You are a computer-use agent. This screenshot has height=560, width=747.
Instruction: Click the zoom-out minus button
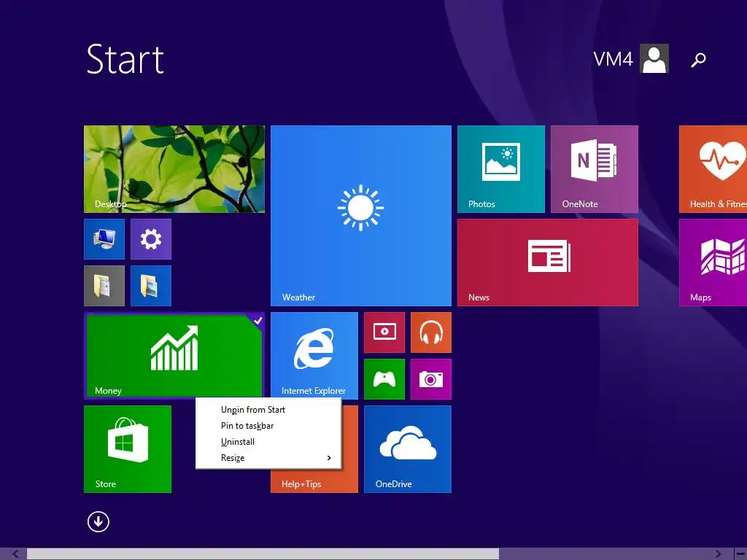[740, 554]
